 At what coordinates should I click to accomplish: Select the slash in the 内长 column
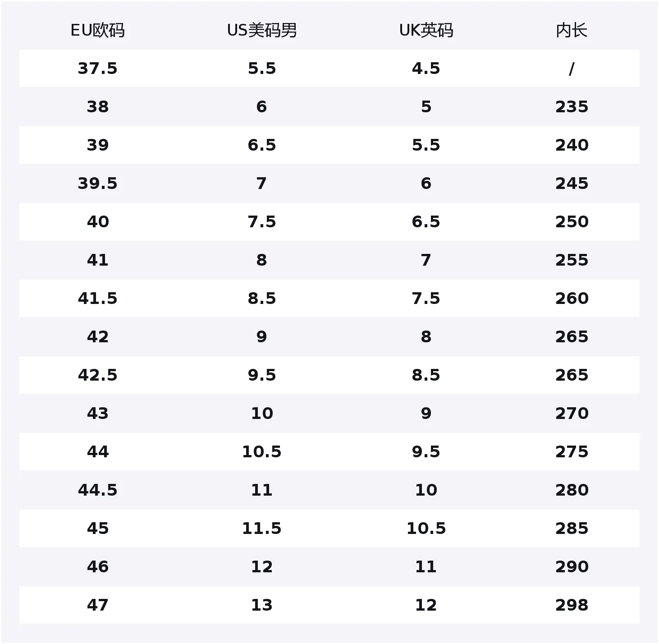(x=572, y=69)
